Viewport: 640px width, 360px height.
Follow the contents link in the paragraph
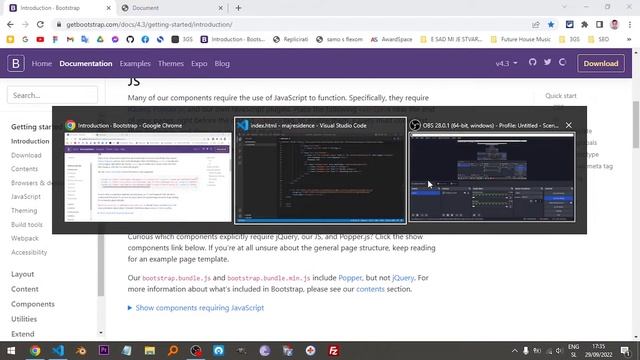pyautogui.click(x=370, y=289)
